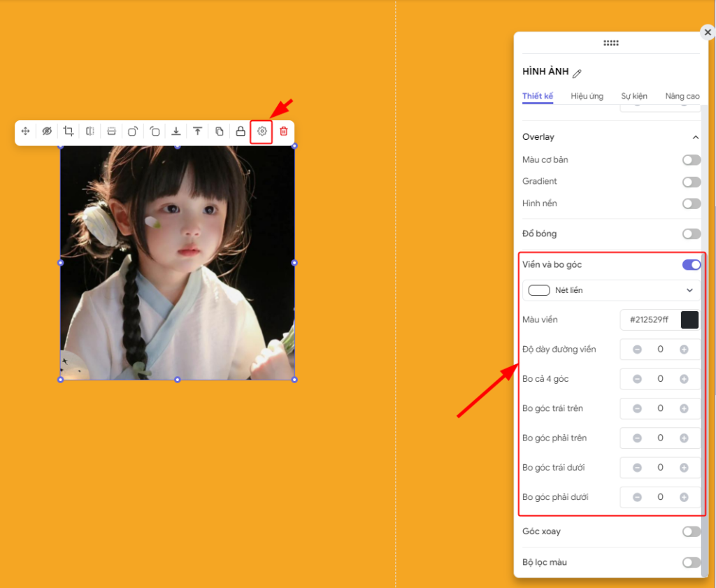Click the Bo cả 4 góc number field
Image resolution: width=716 pixels, height=588 pixels.
[x=660, y=379]
